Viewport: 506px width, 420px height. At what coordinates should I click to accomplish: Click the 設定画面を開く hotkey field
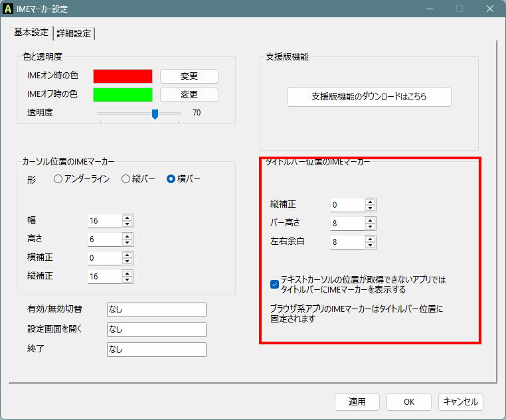pyautogui.click(x=157, y=330)
